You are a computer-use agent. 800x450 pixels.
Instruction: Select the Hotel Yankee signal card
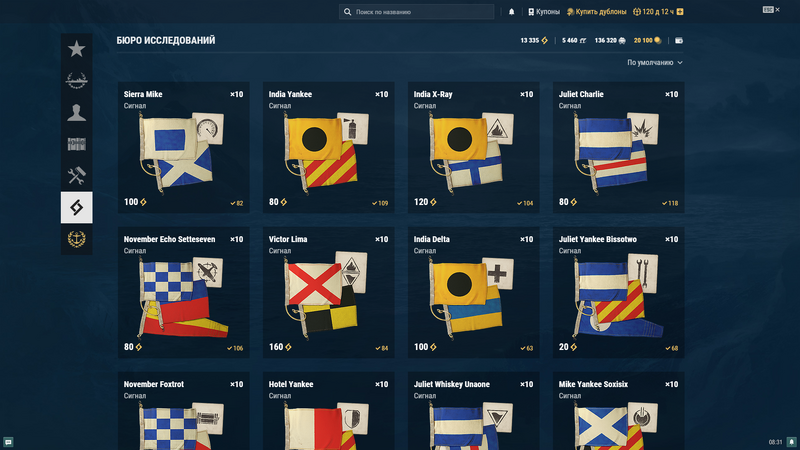[x=329, y=411]
